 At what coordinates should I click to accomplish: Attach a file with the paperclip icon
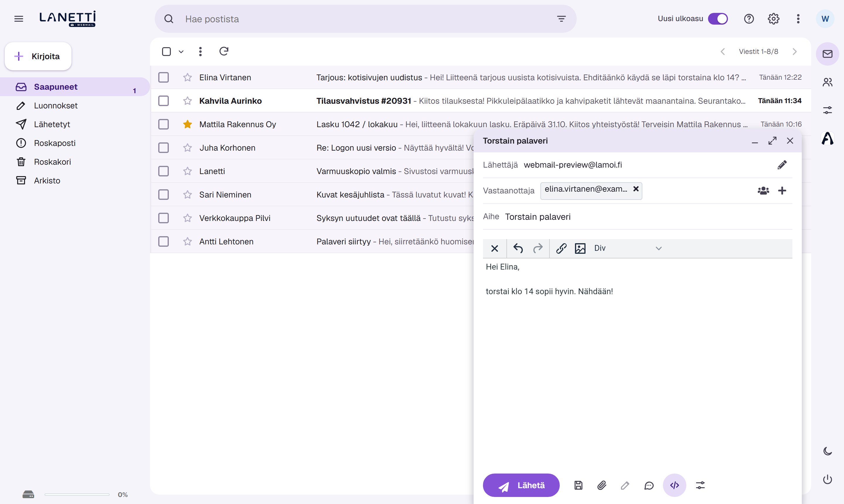pos(602,485)
